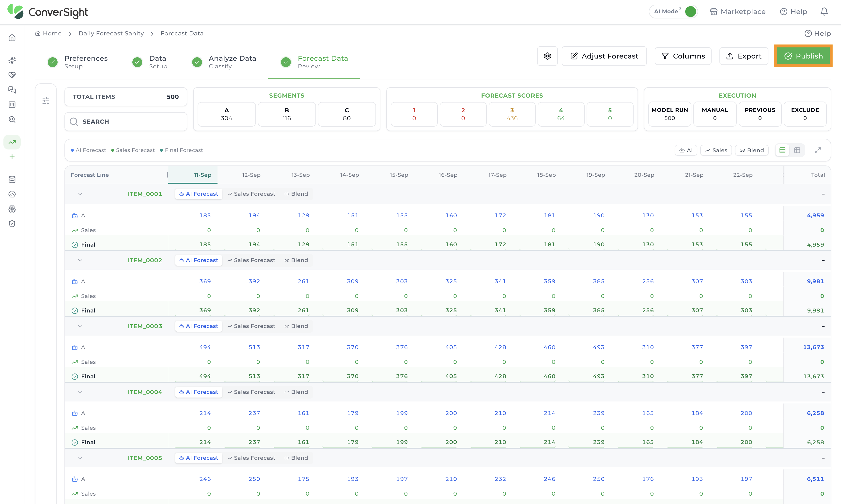Open the magnifier explore icon in sidebar
This screenshot has width=841, height=504.
[12, 119]
